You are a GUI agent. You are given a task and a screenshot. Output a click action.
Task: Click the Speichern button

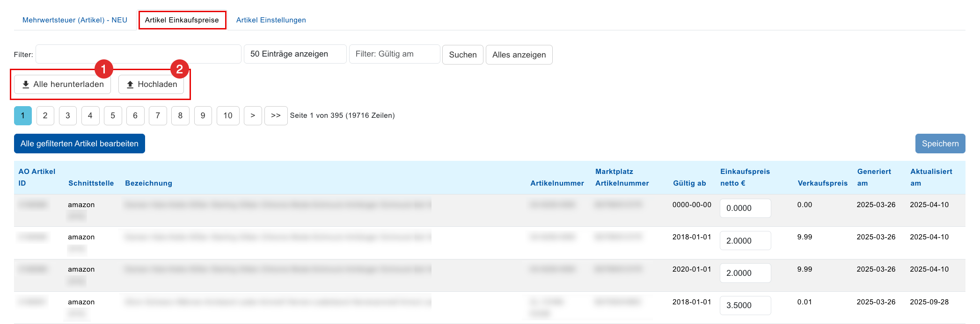tap(940, 144)
